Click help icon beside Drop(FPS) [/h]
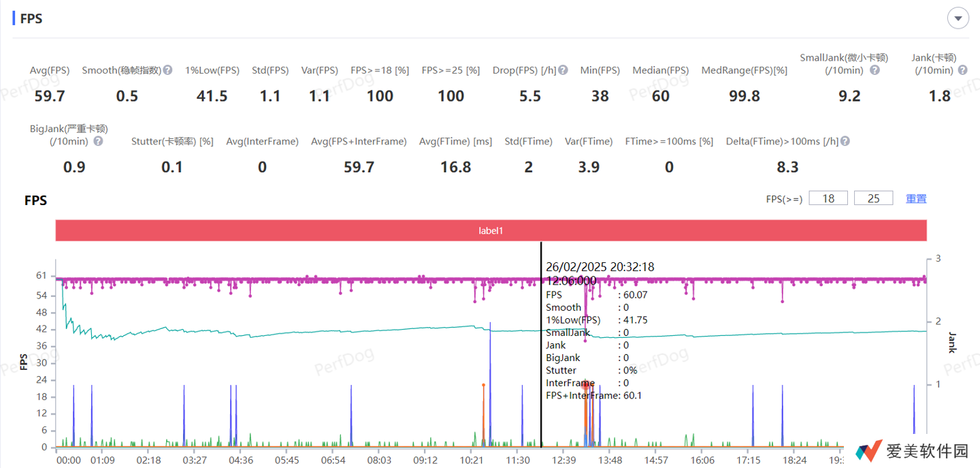This screenshot has width=980, height=468. click(x=563, y=70)
